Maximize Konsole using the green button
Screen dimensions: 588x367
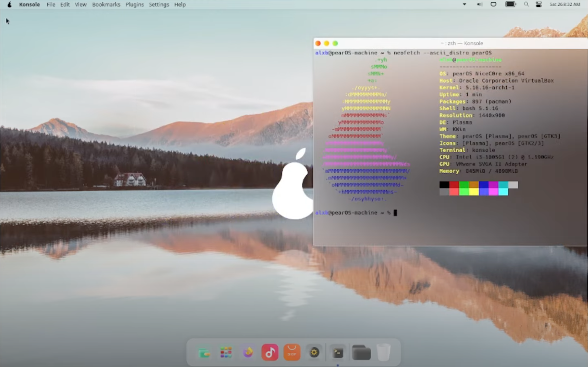coord(335,43)
